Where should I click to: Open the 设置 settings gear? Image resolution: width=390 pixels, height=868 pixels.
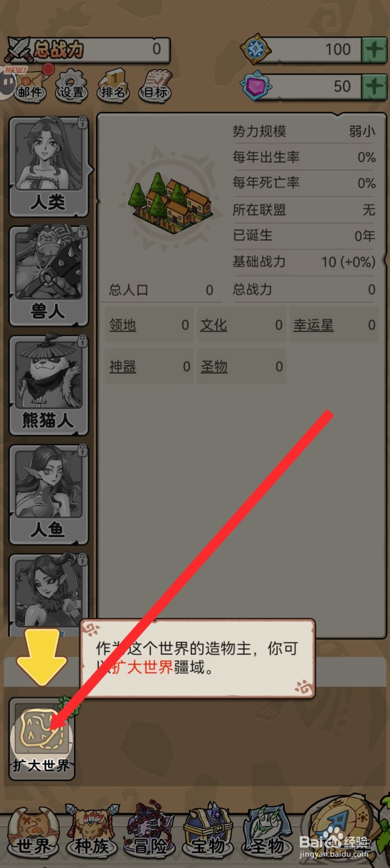pyautogui.click(x=72, y=85)
